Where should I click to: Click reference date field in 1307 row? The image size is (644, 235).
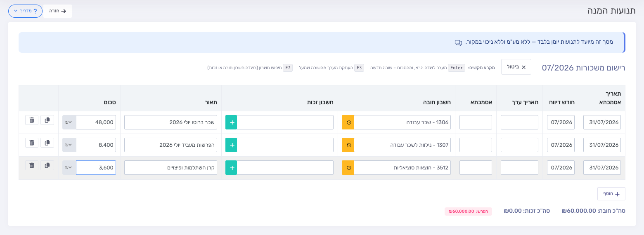pyautogui.click(x=602, y=145)
